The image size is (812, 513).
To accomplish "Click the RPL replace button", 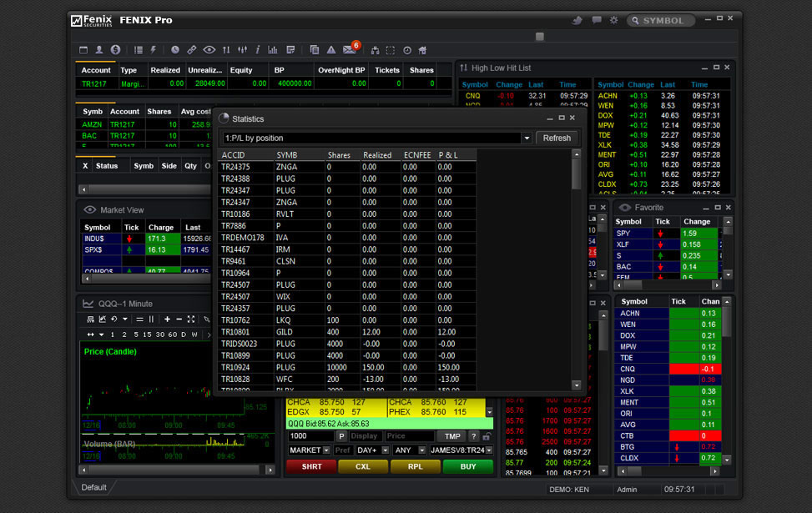I will pos(415,466).
